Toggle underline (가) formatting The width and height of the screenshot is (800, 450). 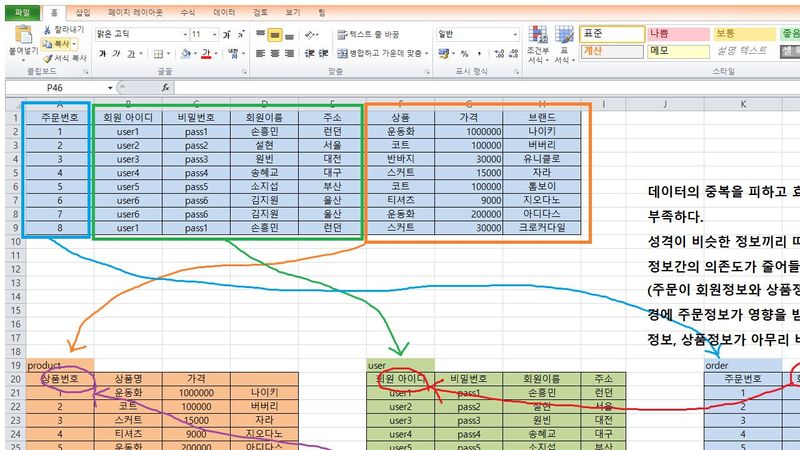pyautogui.click(x=131, y=54)
